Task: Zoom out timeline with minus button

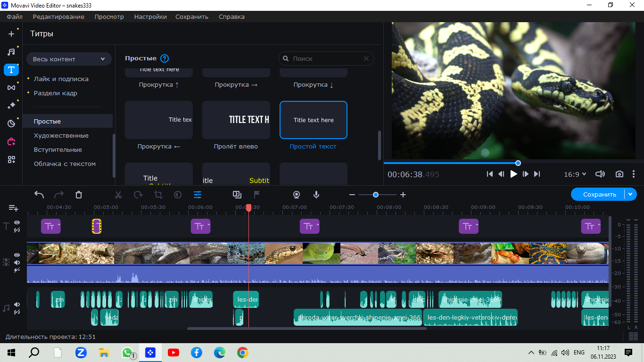Action: pyautogui.click(x=352, y=195)
